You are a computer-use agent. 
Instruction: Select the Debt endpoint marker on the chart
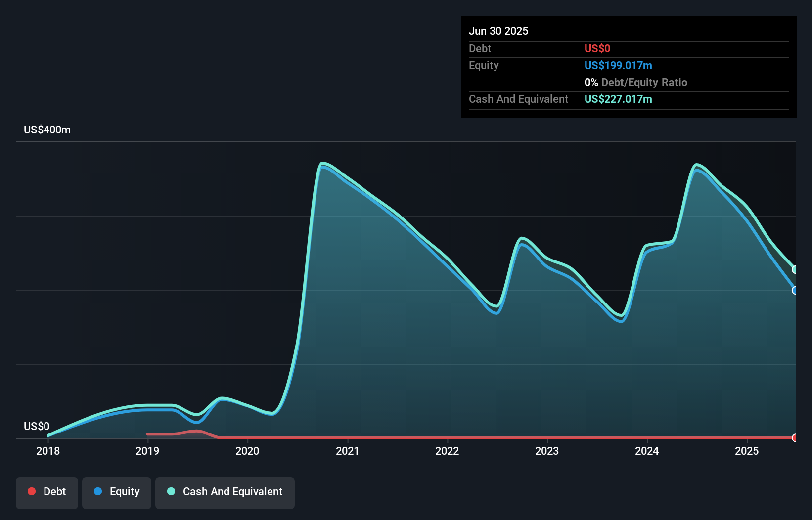tap(795, 437)
